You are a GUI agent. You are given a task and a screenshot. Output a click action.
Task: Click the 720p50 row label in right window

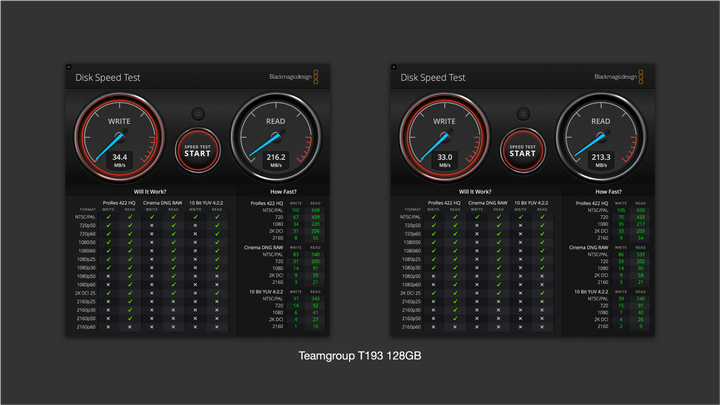click(x=412, y=225)
